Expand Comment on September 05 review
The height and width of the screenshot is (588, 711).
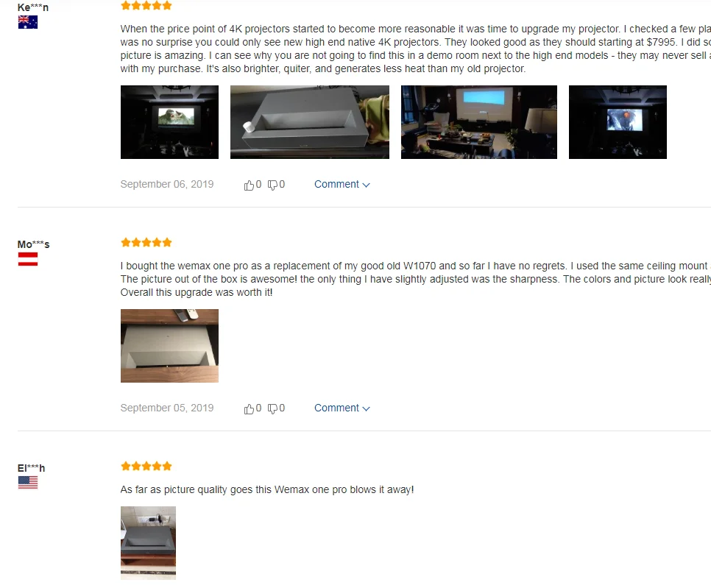tap(342, 408)
